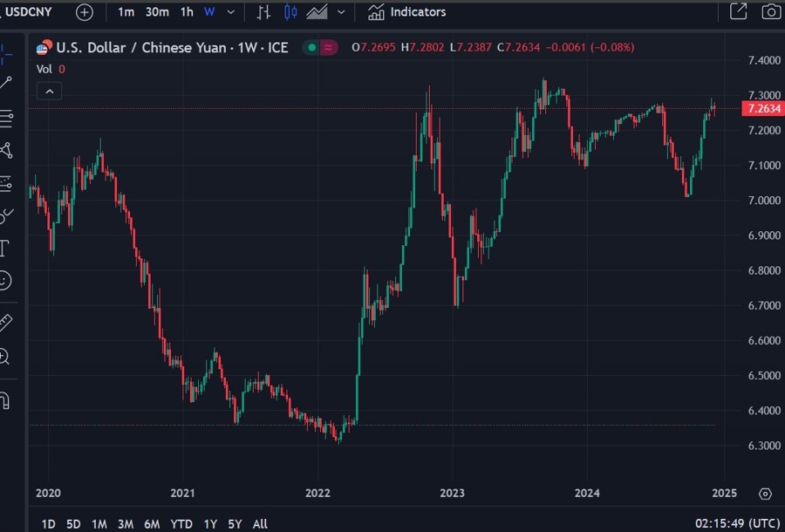This screenshot has height=532, width=785.
Task: Select the patterns drawing tool
Action: pos(6,150)
